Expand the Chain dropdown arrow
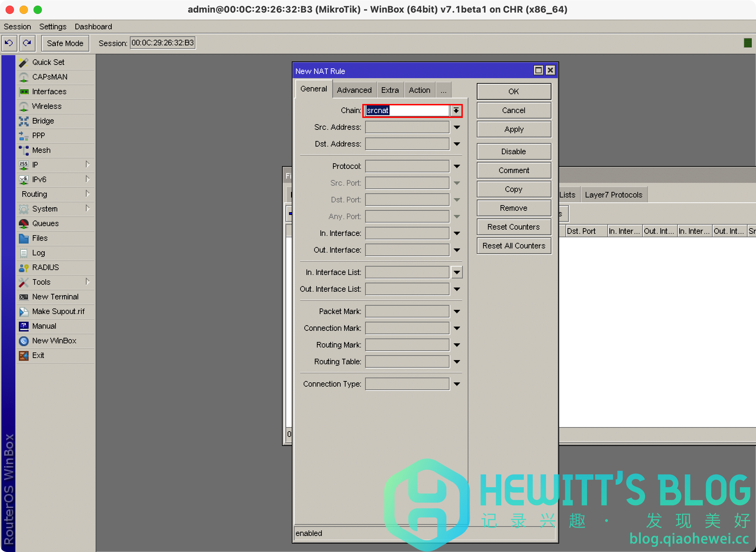 pyautogui.click(x=456, y=111)
